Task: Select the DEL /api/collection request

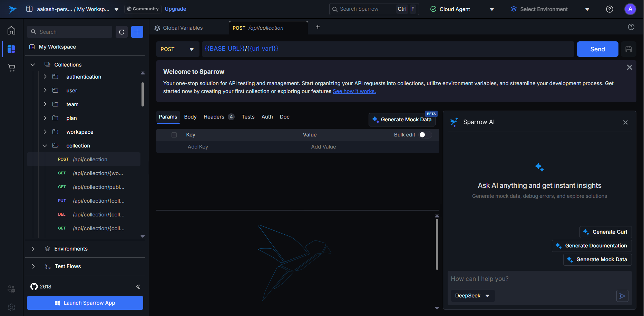Action: point(84,214)
